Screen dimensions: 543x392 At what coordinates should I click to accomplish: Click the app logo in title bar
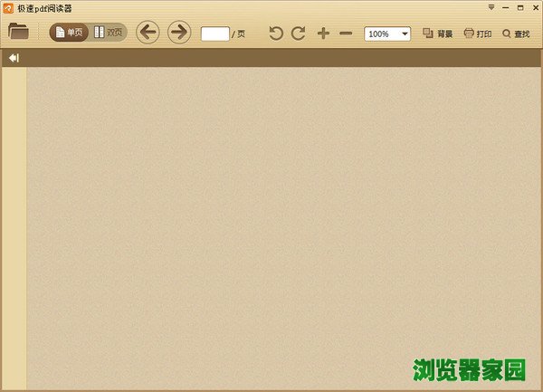(8, 8)
